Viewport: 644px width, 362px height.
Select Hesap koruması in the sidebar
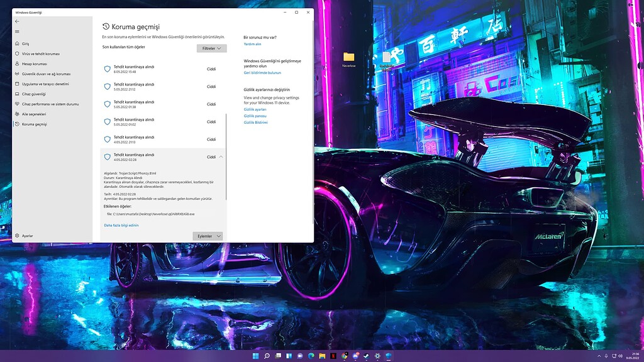35,65
